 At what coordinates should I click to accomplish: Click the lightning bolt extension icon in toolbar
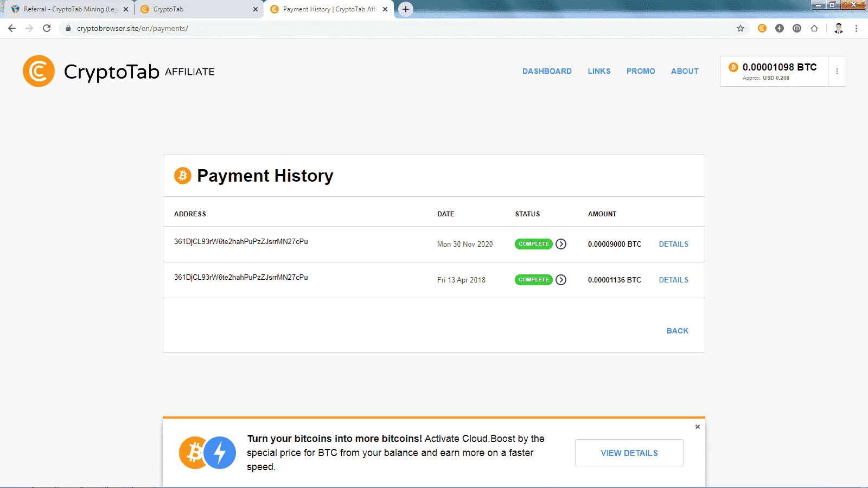[x=780, y=28]
